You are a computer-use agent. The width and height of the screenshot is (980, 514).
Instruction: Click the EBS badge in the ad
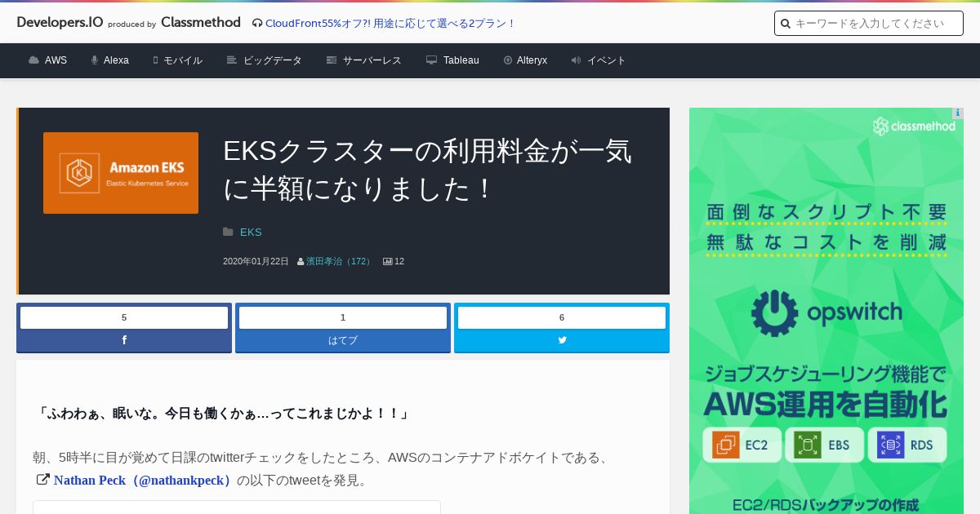pos(824,445)
